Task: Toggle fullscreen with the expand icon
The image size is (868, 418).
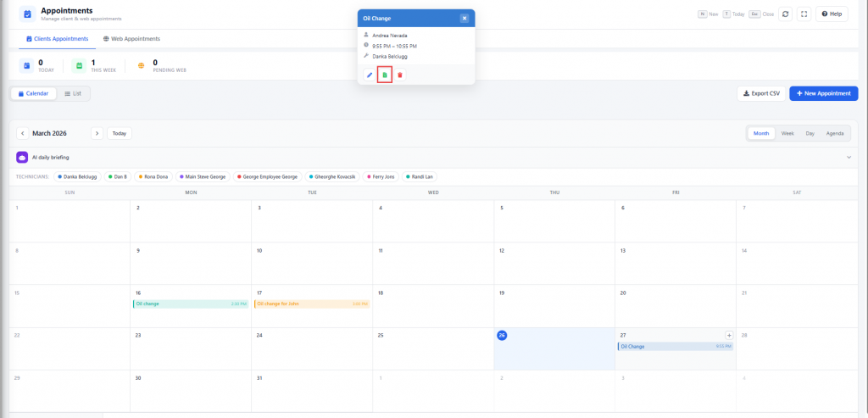Action: click(x=804, y=14)
